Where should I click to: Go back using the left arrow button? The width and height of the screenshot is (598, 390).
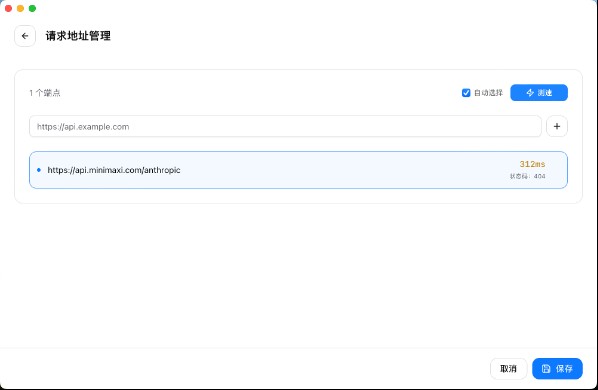pyautogui.click(x=25, y=36)
